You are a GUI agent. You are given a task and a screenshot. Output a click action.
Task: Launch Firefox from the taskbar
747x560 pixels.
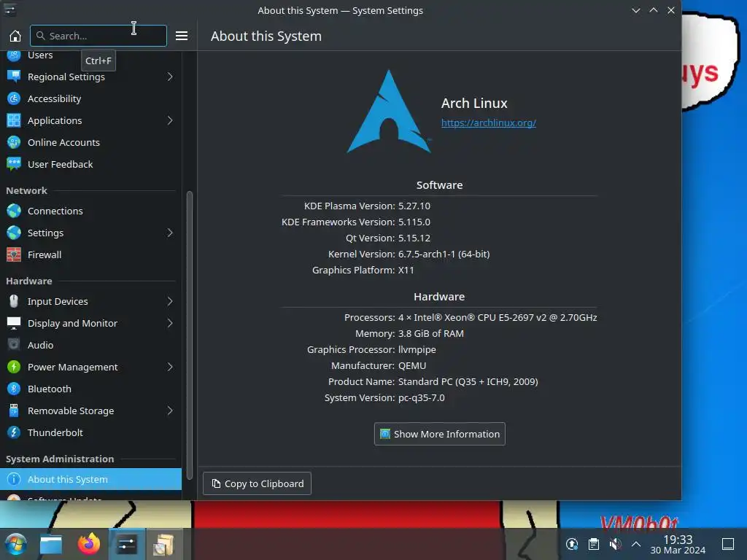[89, 544]
